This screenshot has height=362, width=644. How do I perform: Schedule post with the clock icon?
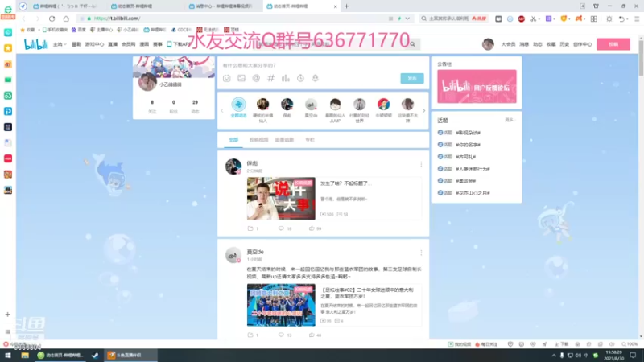click(x=300, y=78)
